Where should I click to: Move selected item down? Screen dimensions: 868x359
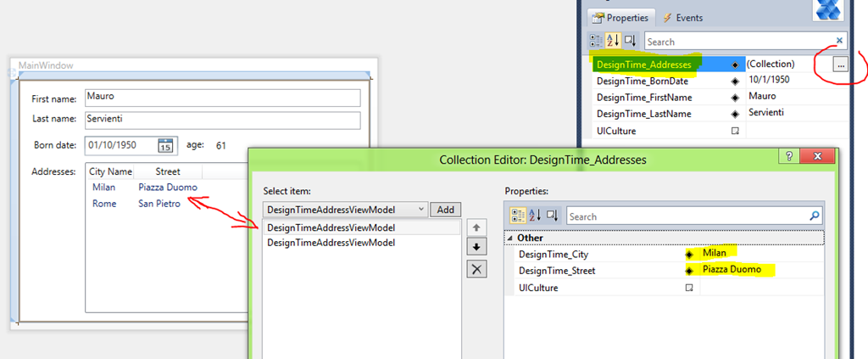pyautogui.click(x=477, y=247)
